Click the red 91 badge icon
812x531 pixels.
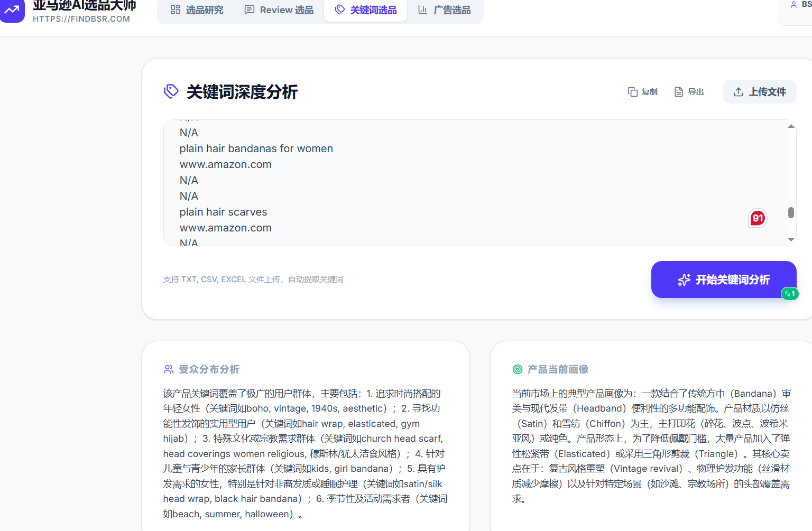(758, 218)
